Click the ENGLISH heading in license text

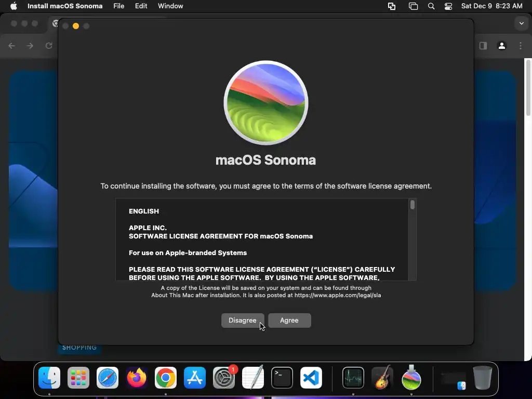144,211
